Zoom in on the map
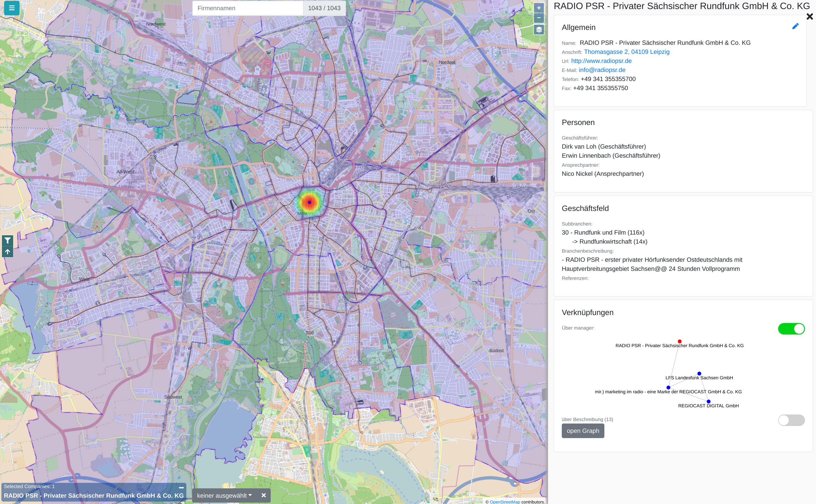Image resolution: width=816 pixels, height=504 pixels. point(539,8)
